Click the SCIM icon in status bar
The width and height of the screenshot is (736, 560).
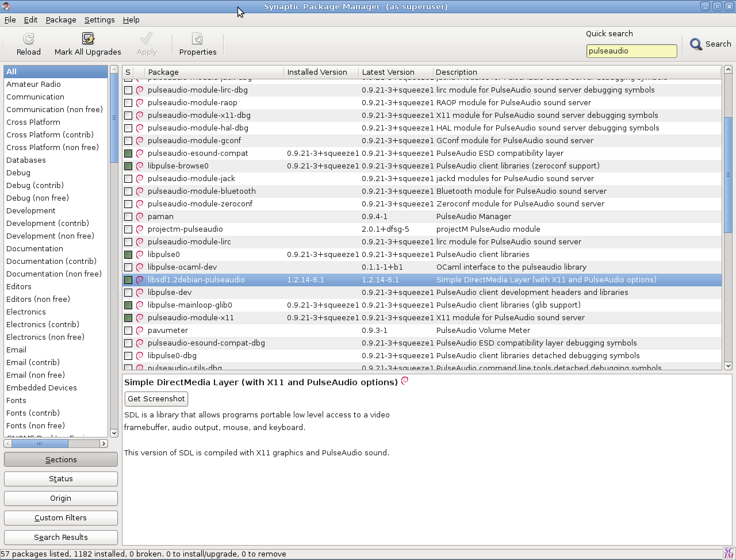729,553
